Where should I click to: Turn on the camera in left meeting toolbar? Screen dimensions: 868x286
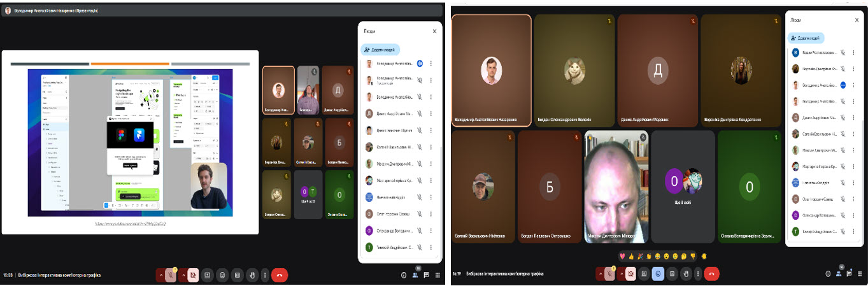193,275
